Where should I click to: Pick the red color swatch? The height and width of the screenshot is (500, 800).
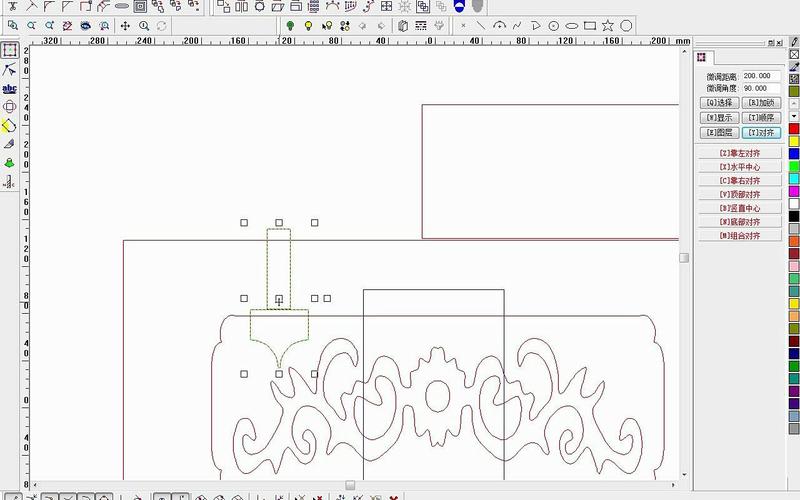[x=794, y=128]
